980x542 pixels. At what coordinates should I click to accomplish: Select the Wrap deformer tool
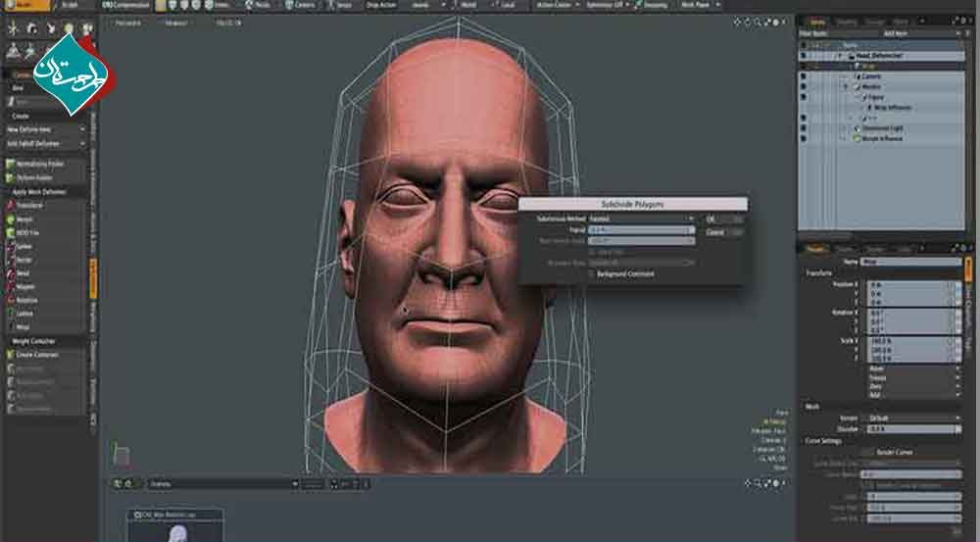point(44,327)
